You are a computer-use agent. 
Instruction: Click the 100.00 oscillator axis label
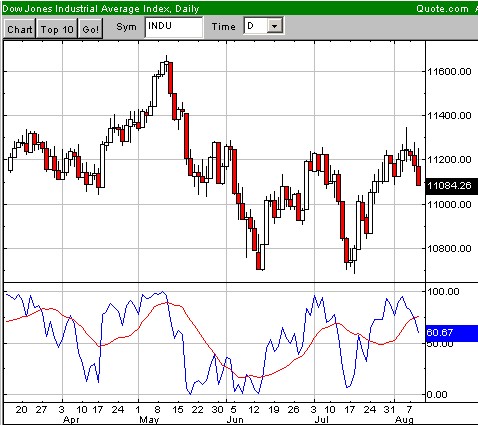point(443,292)
